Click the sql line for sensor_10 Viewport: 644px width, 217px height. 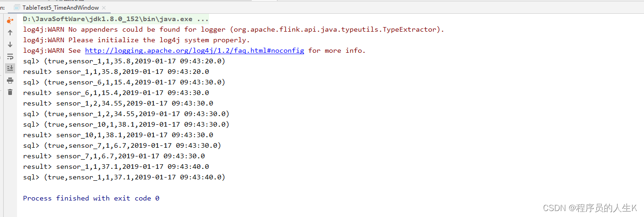click(x=126, y=124)
